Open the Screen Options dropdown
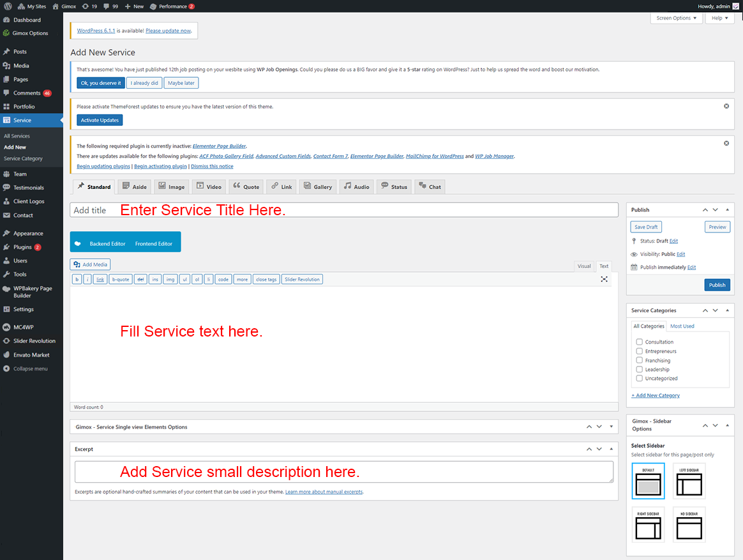The width and height of the screenshot is (743, 560). (x=677, y=18)
